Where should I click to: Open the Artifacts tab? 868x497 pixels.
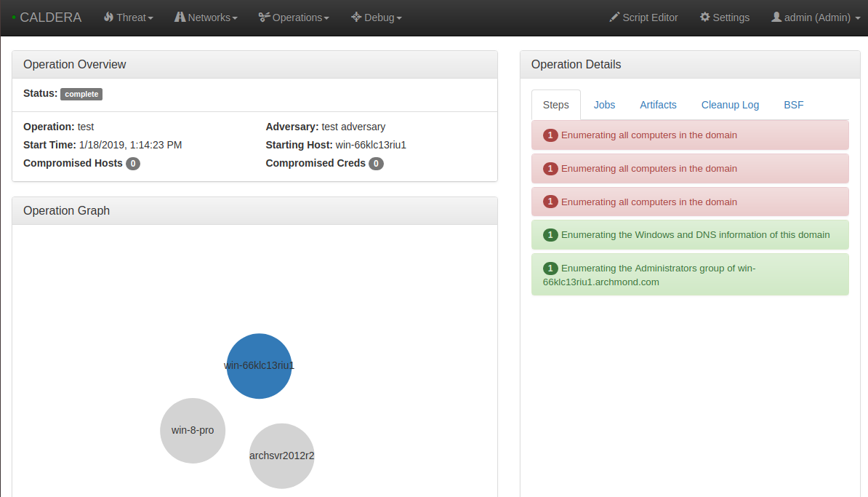[x=657, y=105]
